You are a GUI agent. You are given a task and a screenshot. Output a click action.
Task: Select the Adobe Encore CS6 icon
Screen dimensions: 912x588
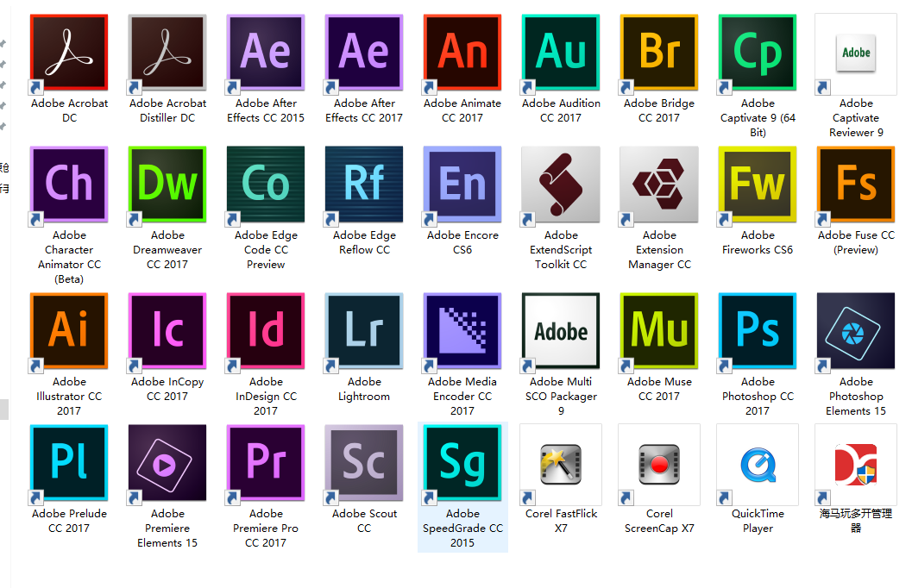tap(462, 185)
